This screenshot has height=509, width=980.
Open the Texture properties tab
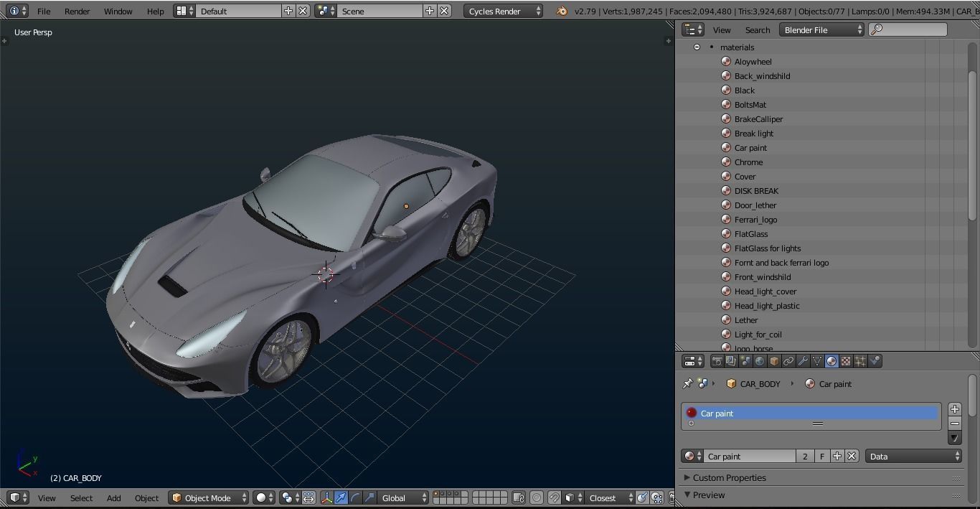846,361
